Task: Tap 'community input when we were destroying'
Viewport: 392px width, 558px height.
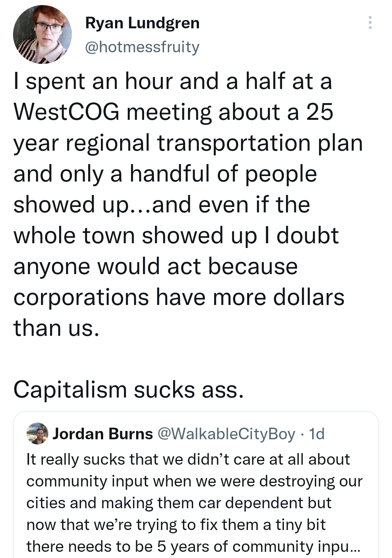Action: click(x=194, y=481)
